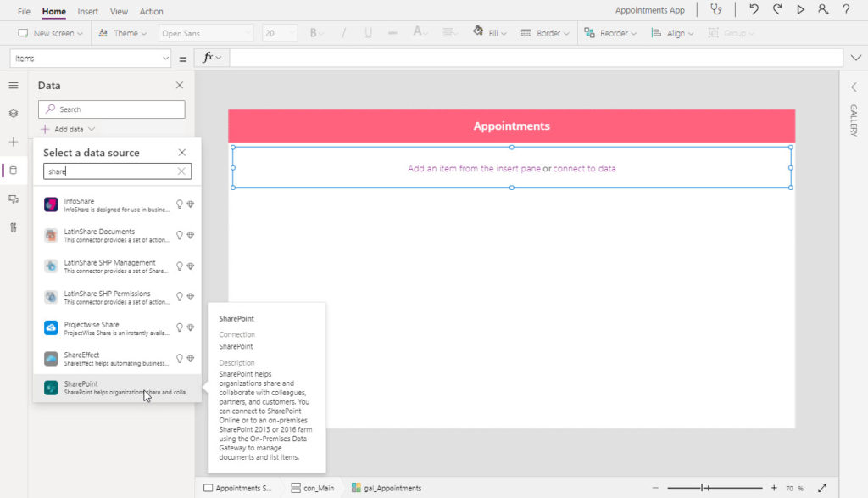Open the Share user icon

click(x=823, y=9)
